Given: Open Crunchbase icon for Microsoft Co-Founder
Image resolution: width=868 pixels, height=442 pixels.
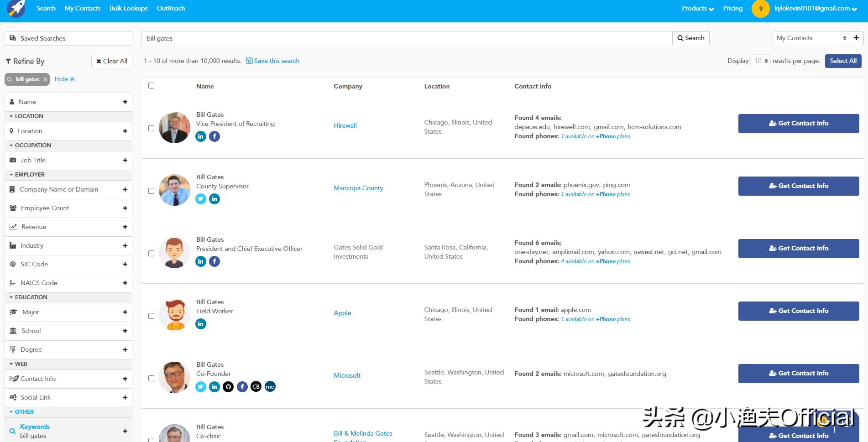Looking at the screenshot, I should 256,387.
